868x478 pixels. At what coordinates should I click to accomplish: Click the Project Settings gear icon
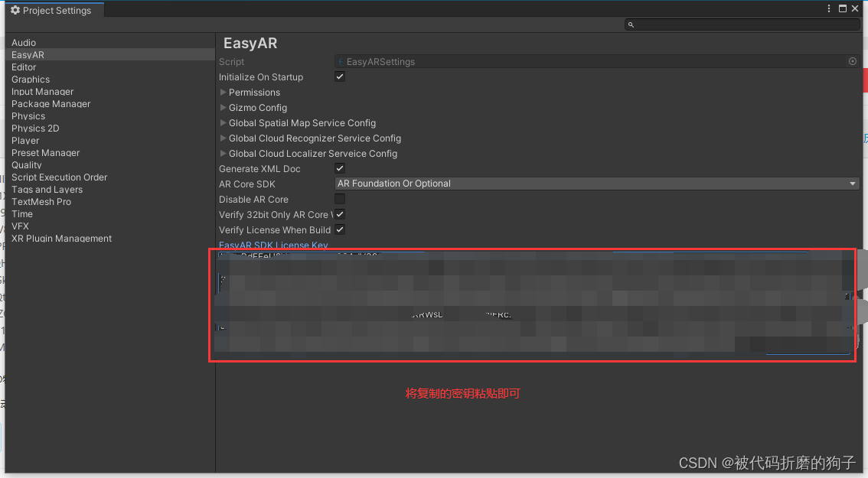15,10
